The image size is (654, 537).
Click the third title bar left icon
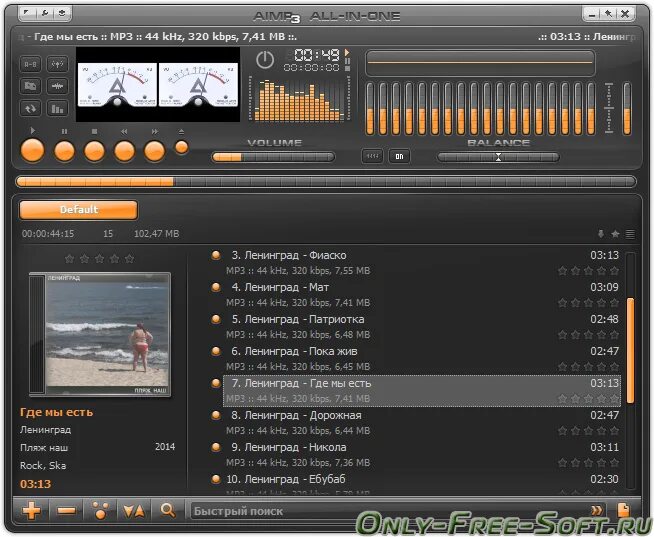click(x=62, y=13)
